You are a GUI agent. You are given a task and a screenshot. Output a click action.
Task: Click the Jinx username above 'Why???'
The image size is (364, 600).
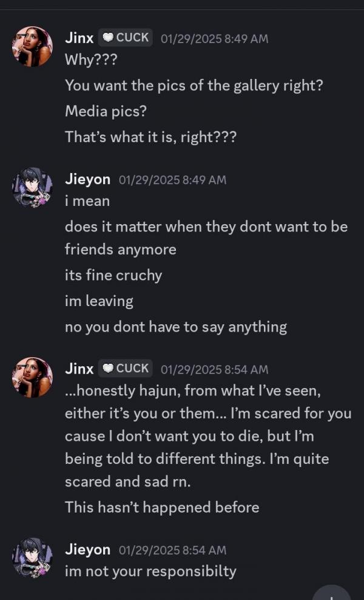pyautogui.click(x=79, y=38)
